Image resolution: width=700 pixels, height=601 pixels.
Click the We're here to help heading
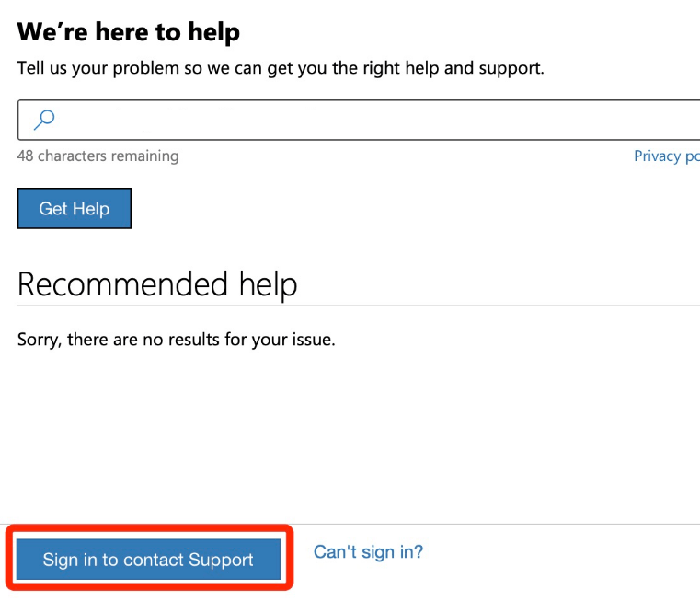[129, 32]
